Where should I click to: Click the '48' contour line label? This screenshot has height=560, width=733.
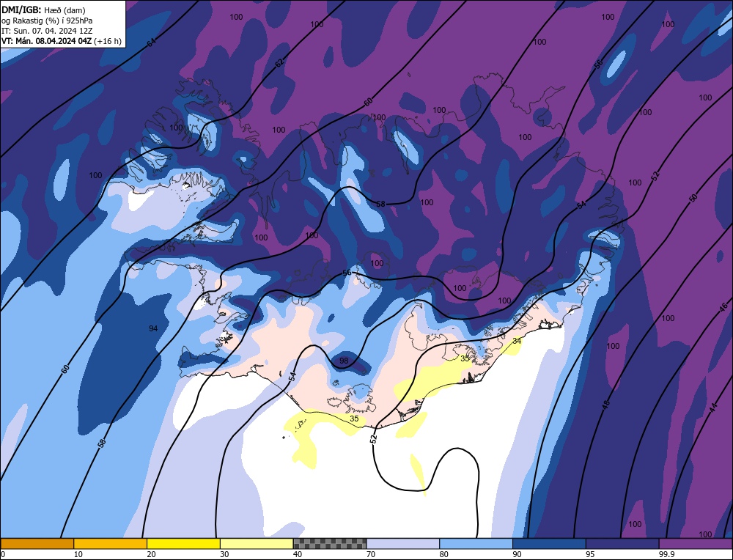coord(606,405)
